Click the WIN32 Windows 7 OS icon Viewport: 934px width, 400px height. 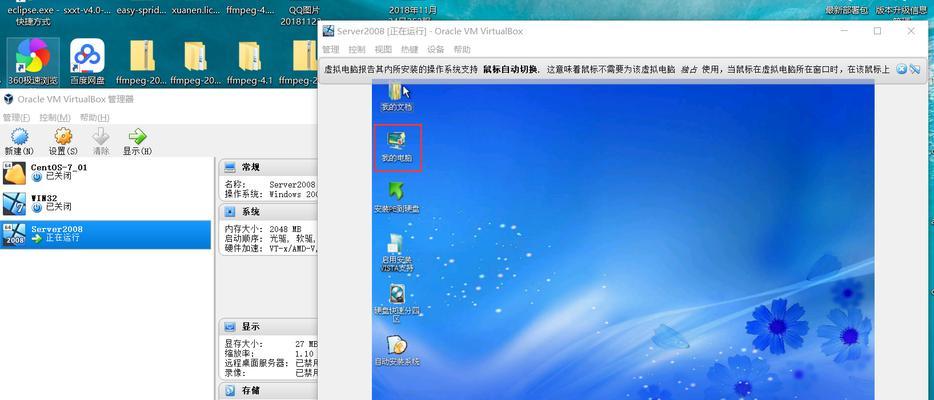[x=14, y=204]
